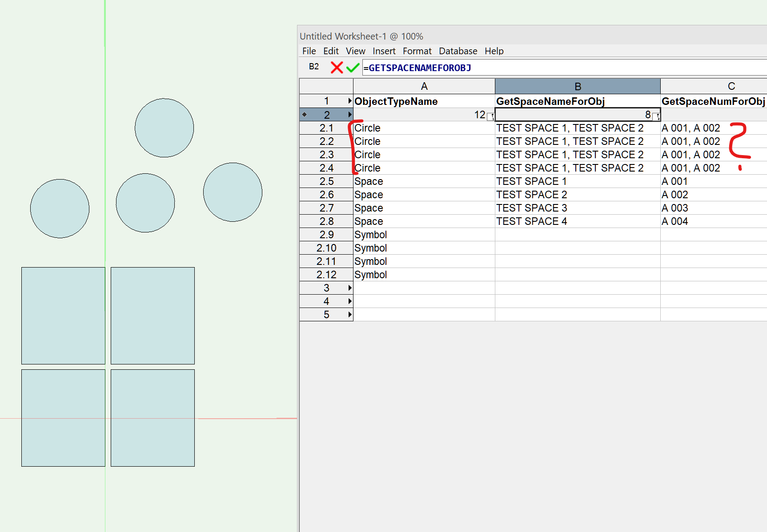Open the Database menu
This screenshot has width=767, height=532.
(458, 51)
